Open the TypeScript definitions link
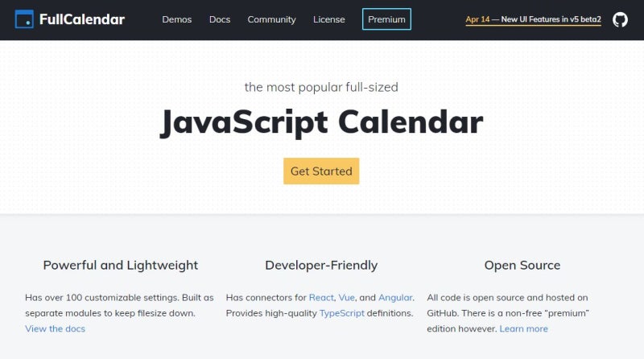This screenshot has width=644, height=359. (341, 313)
